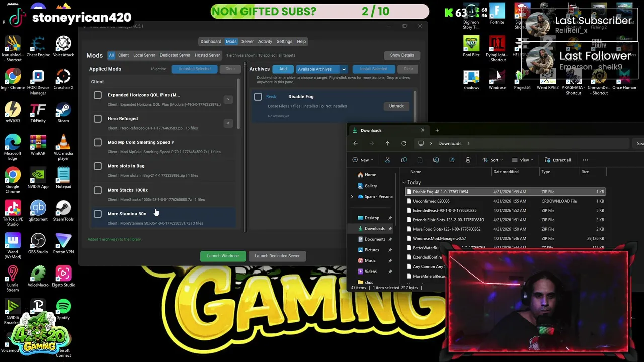Viewport: 644px width, 362px height.
Task: Check More Stamina 50x checkbox
Action: (98, 214)
